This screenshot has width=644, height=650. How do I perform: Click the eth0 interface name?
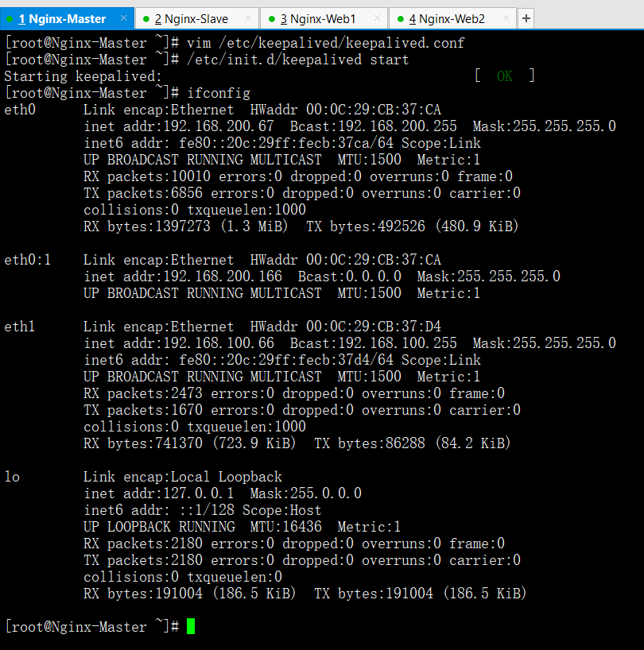(20, 110)
